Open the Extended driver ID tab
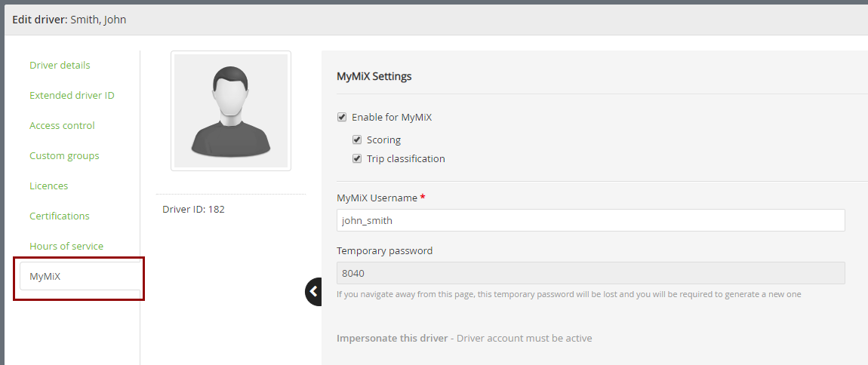This screenshot has height=365, width=868. (x=72, y=95)
